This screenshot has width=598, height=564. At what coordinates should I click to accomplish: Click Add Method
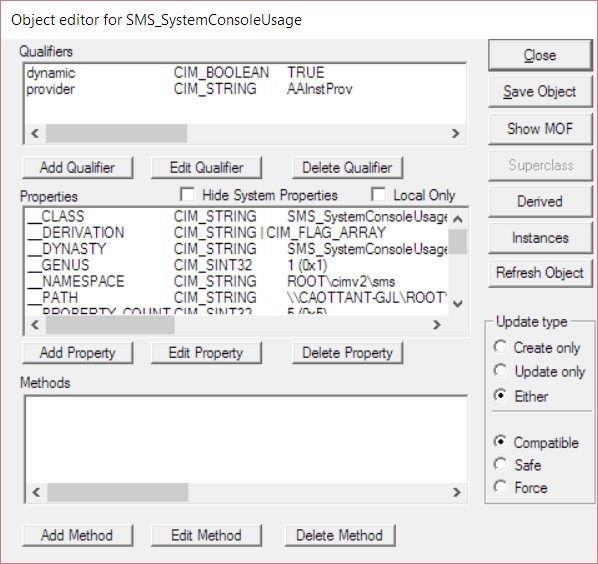tap(78, 535)
